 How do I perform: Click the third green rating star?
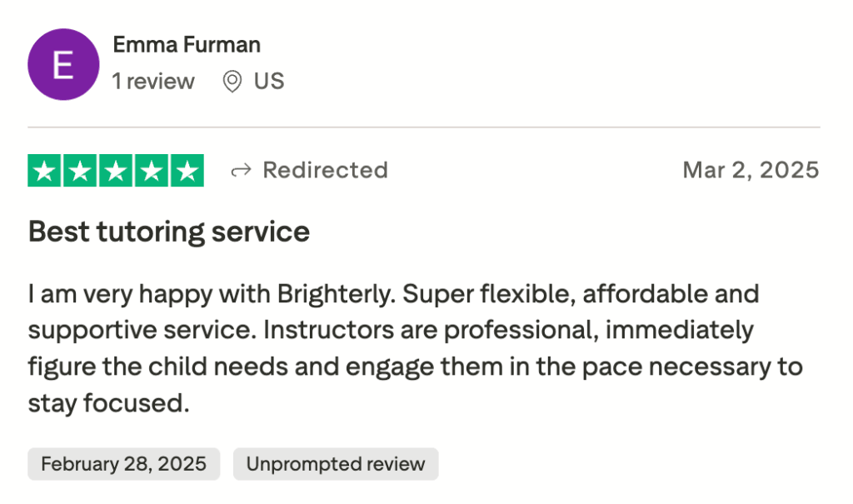click(x=116, y=171)
